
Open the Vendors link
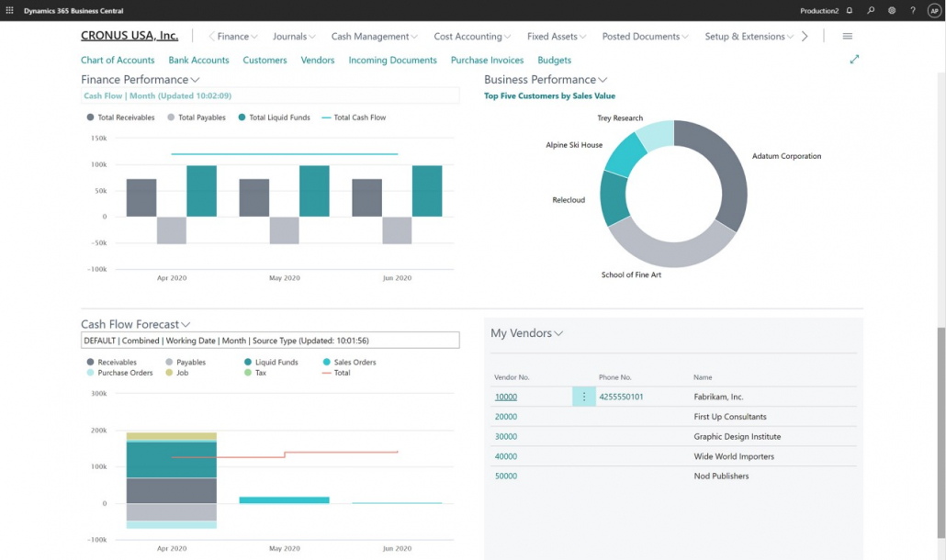click(x=318, y=60)
